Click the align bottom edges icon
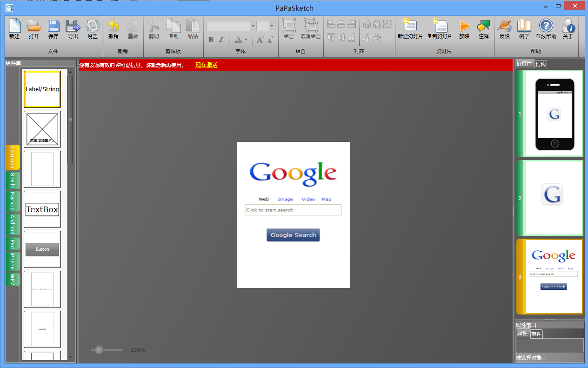The image size is (588, 368). tap(351, 37)
